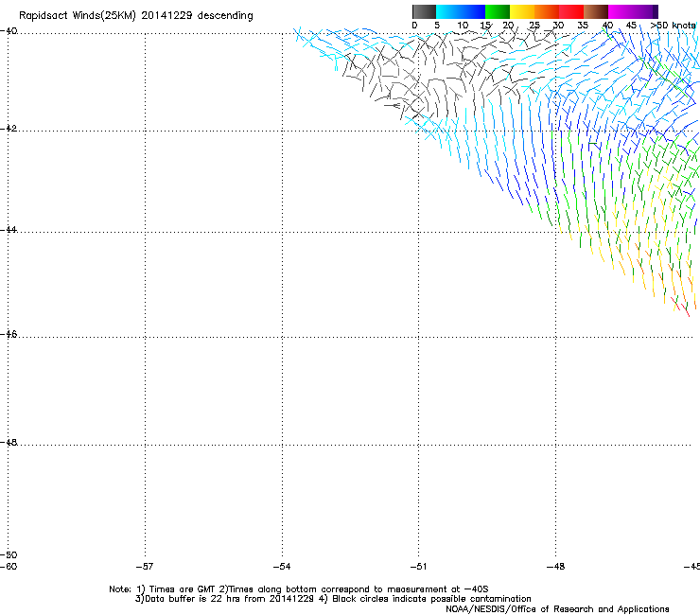This screenshot has height=615, width=700.
Task: Click the '35' label under the color bar
Action: (x=583, y=25)
